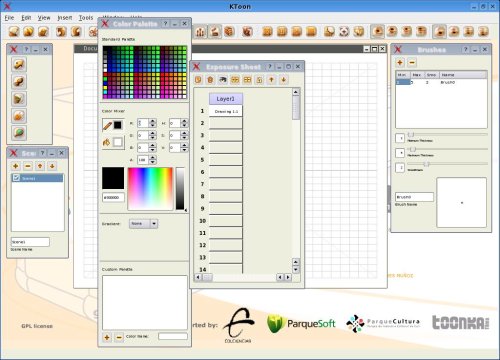Pick a color from the rainbow gradient picker

pyautogui.click(x=150, y=189)
